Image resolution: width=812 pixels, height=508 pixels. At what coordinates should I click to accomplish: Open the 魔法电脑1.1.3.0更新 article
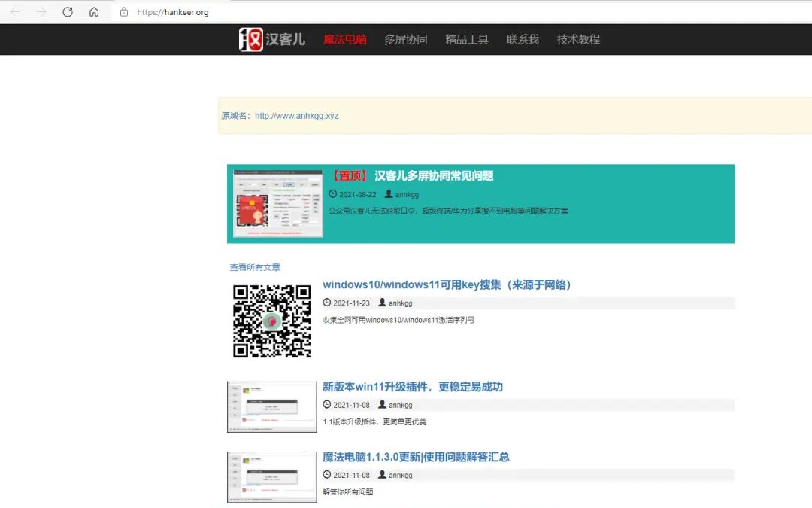click(416, 457)
